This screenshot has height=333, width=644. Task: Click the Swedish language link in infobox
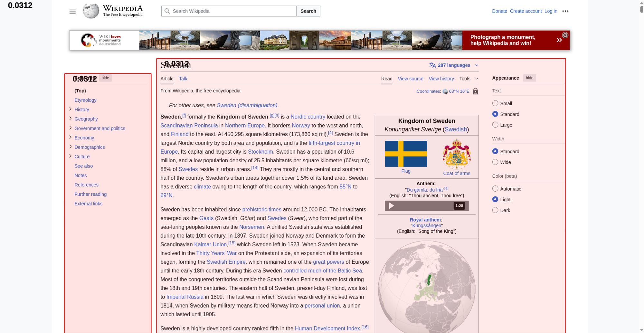[x=456, y=129]
